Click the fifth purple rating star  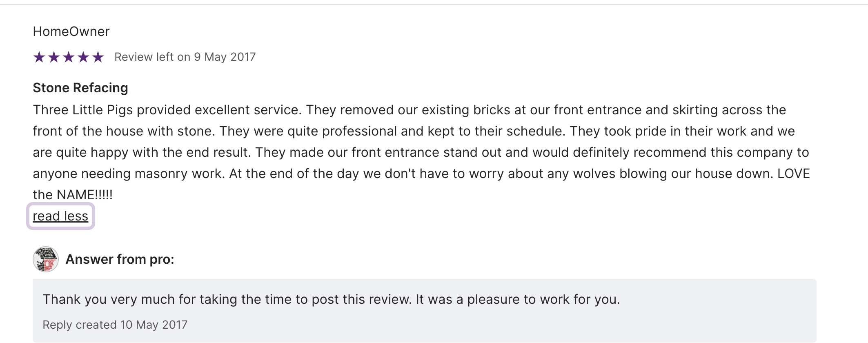(x=98, y=57)
